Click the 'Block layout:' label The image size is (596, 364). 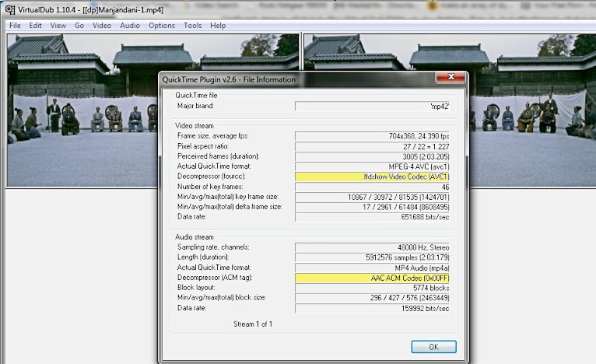[x=196, y=287]
